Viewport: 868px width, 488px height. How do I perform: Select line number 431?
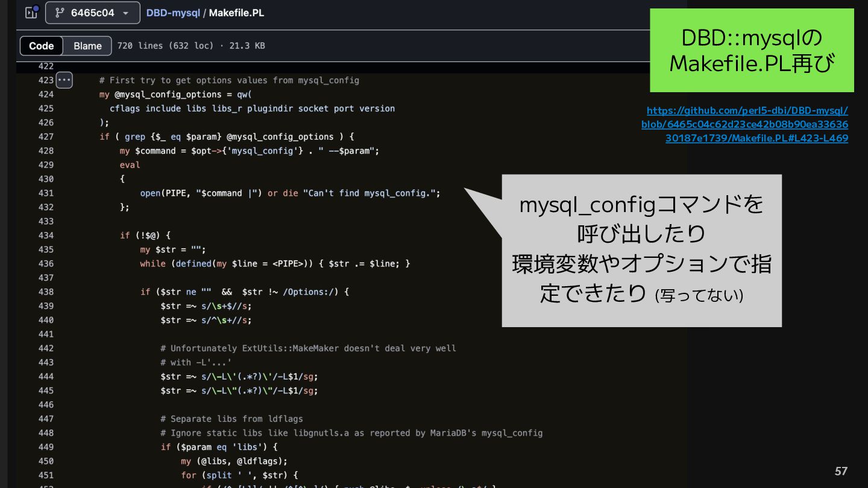click(46, 193)
